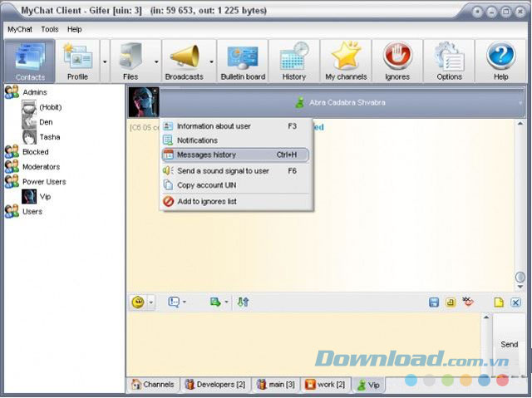Click the spell check icon

468,302
